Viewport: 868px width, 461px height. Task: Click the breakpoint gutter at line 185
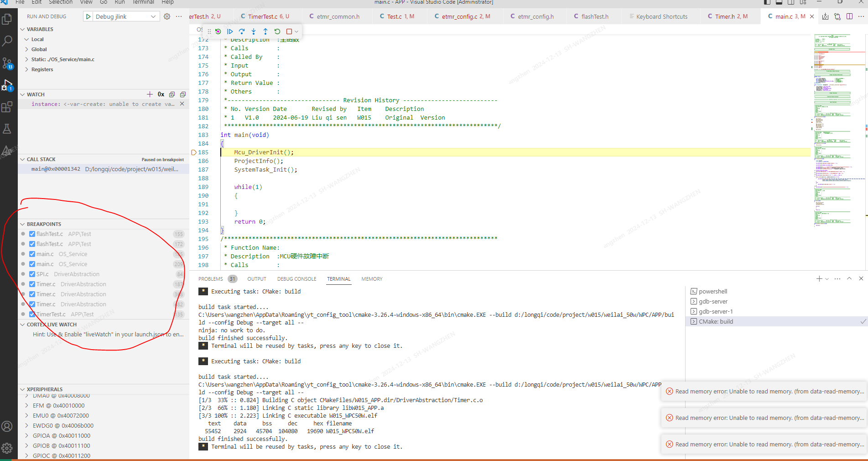(x=193, y=152)
